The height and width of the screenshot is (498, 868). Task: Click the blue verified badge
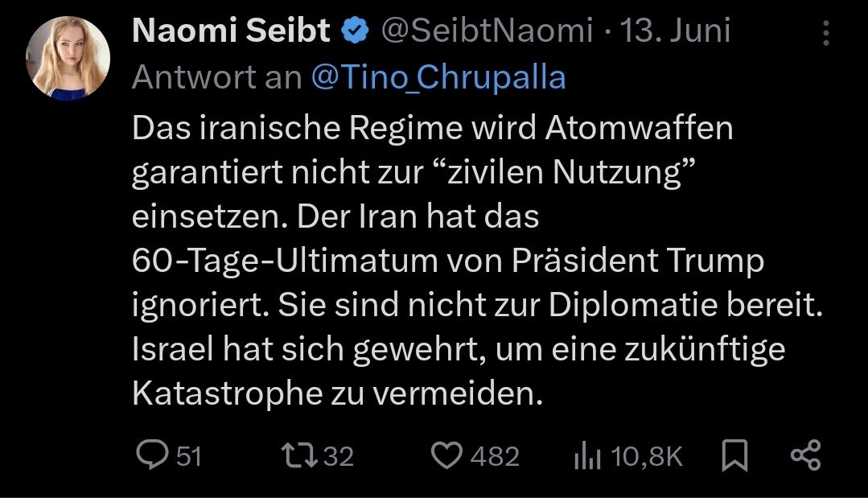pos(354,31)
